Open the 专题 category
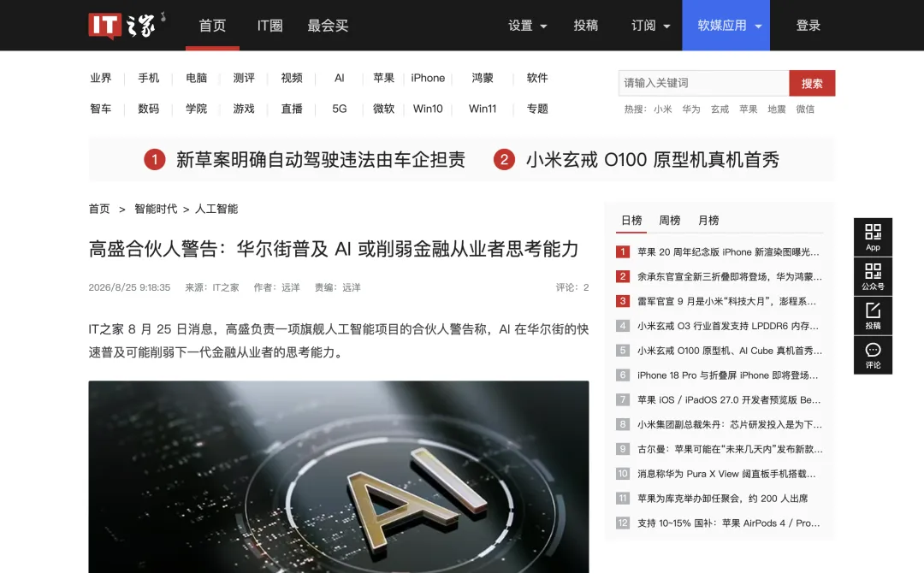Screen dimensions: 924x573 click(537, 109)
